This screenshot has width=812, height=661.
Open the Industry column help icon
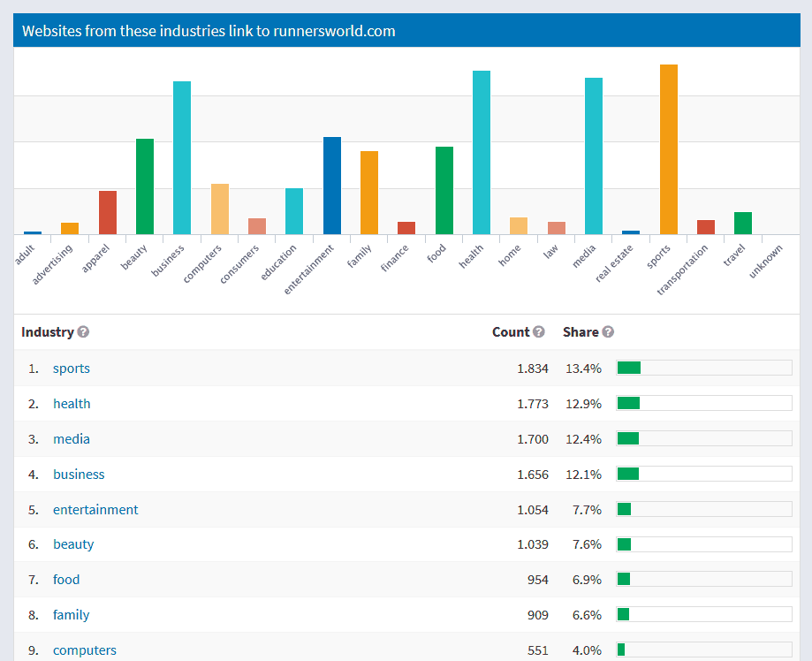(x=83, y=331)
